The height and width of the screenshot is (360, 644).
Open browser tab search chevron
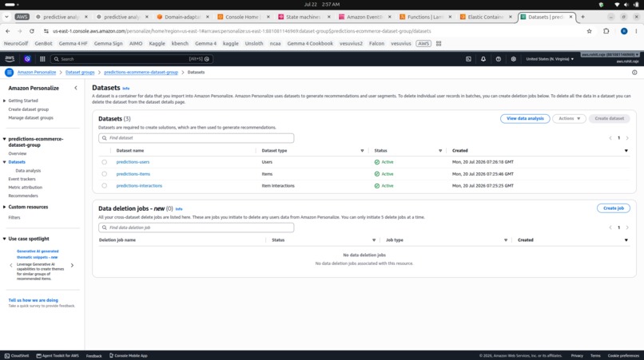(x=6, y=17)
